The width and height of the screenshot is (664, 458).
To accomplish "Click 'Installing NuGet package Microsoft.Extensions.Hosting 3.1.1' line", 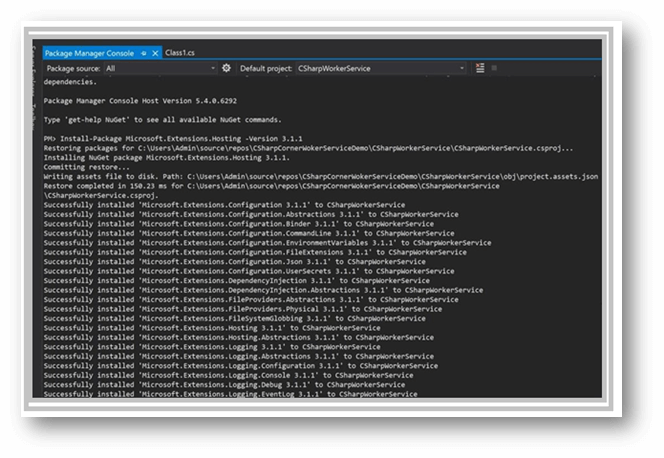I will (x=166, y=158).
